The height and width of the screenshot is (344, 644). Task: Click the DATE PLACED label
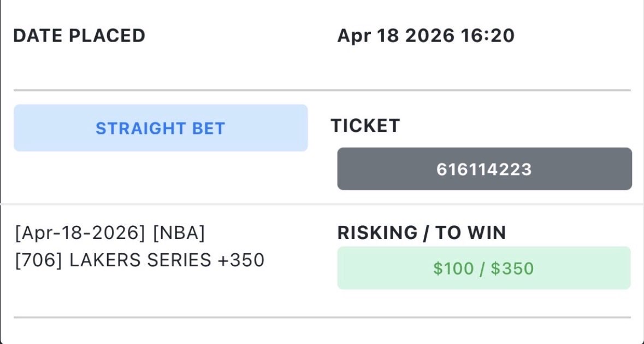[79, 36]
